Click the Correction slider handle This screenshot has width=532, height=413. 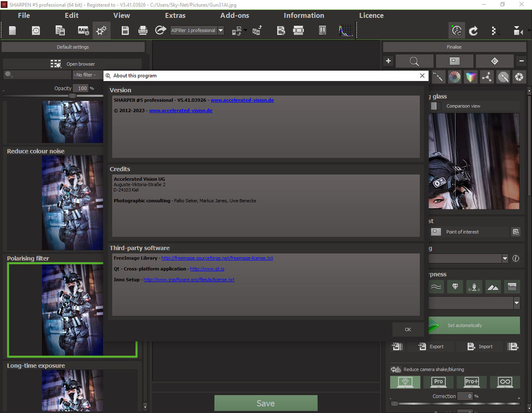coord(394,404)
